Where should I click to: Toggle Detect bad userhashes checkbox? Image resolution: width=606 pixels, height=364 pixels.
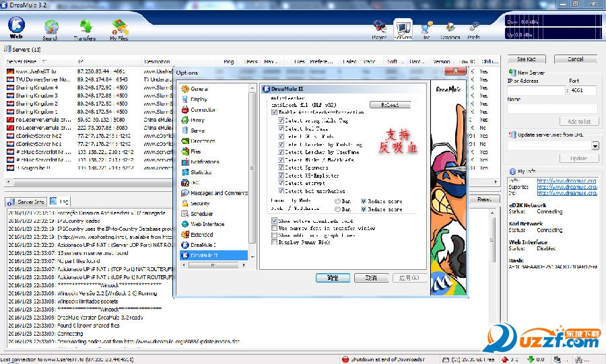point(281,191)
